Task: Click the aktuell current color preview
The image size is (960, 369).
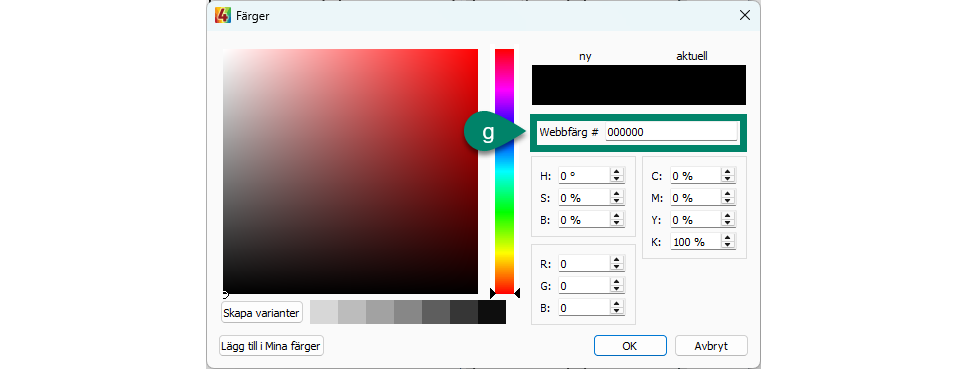Action: [692, 85]
